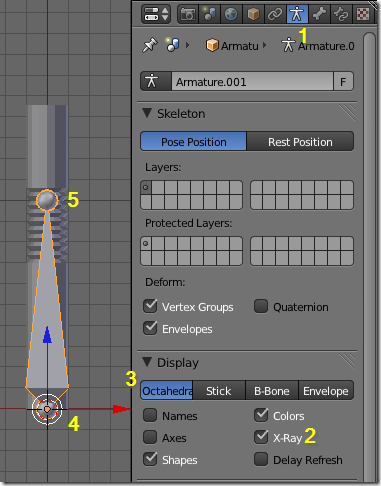
Task: Open the checkered Texture properties tab
Action: [x=363, y=14]
